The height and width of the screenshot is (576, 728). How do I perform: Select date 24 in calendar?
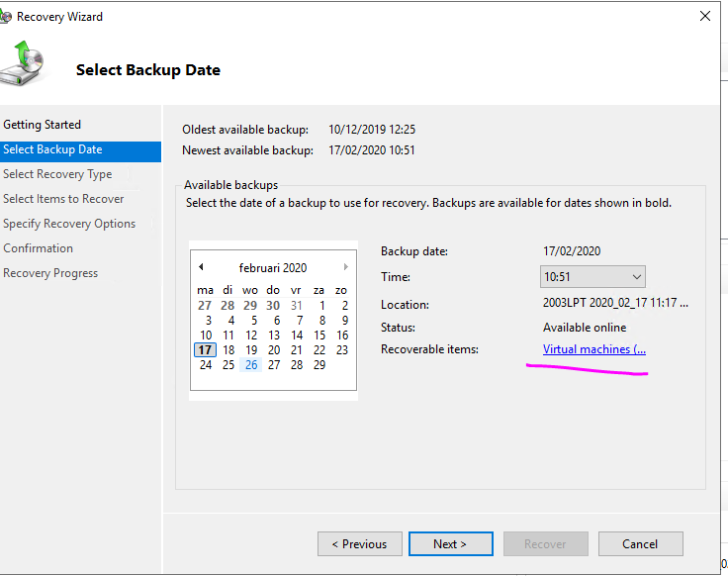coord(206,364)
